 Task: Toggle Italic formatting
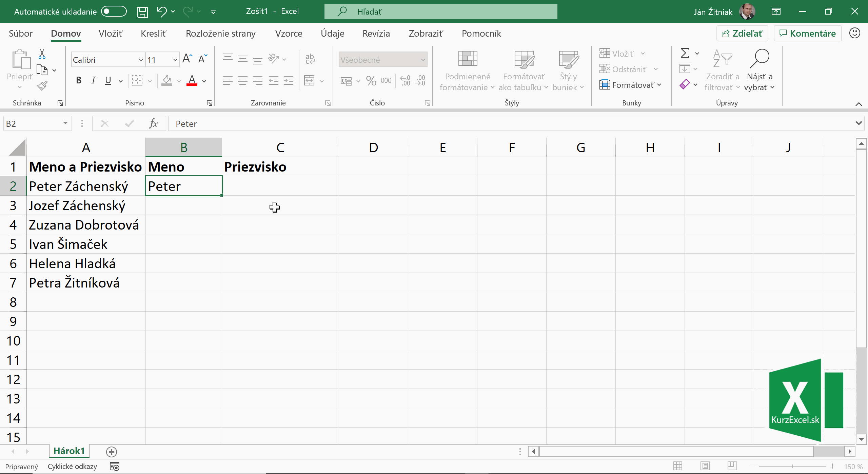(x=93, y=80)
